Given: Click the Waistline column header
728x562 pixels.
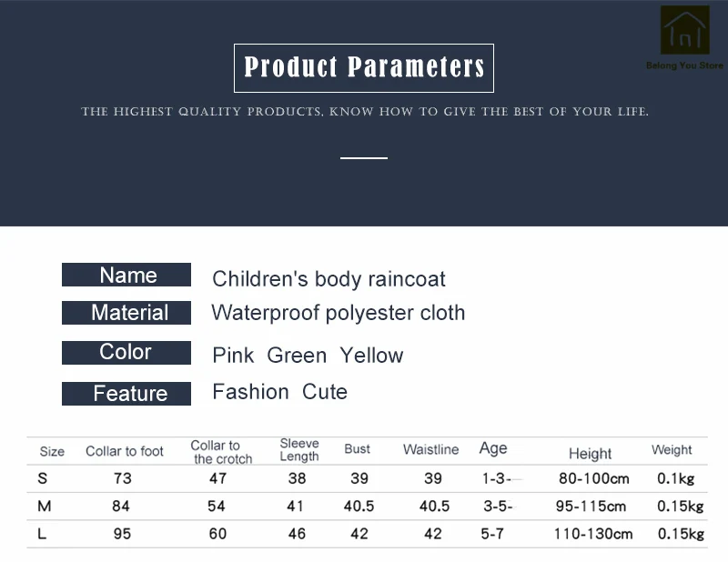Looking at the screenshot, I should click(x=430, y=449).
